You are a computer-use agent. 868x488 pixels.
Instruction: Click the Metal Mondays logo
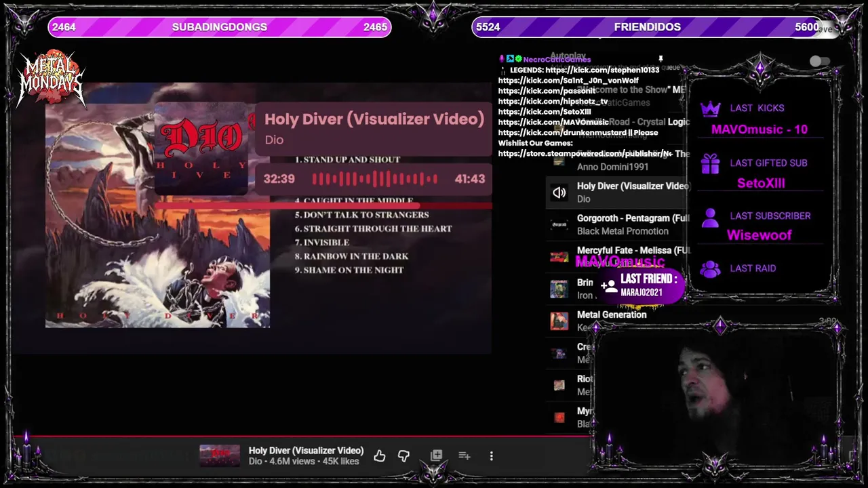[51, 81]
